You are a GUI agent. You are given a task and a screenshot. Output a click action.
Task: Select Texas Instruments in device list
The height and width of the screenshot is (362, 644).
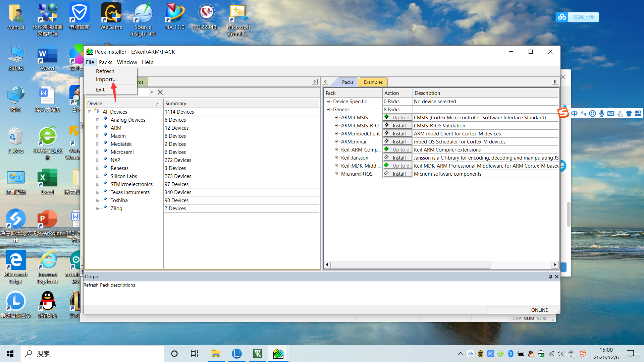click(x=129, y=192)
